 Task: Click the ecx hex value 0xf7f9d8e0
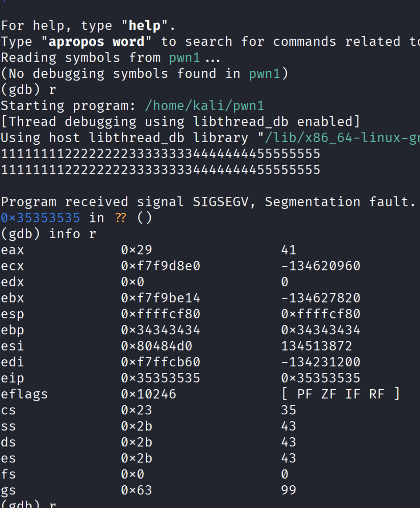pyautogui.click(x=160, y=266)
